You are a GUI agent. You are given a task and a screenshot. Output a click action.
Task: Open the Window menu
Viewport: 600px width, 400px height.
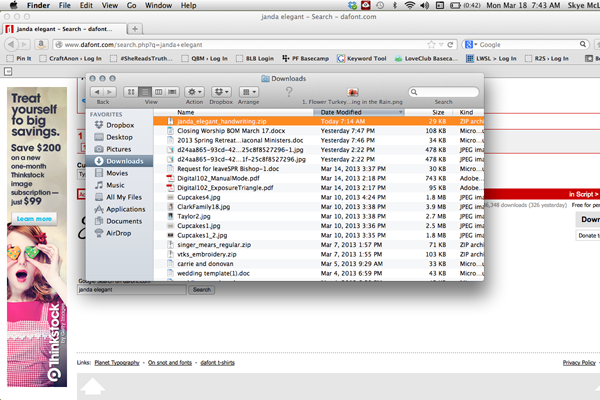tap(158, 5)
